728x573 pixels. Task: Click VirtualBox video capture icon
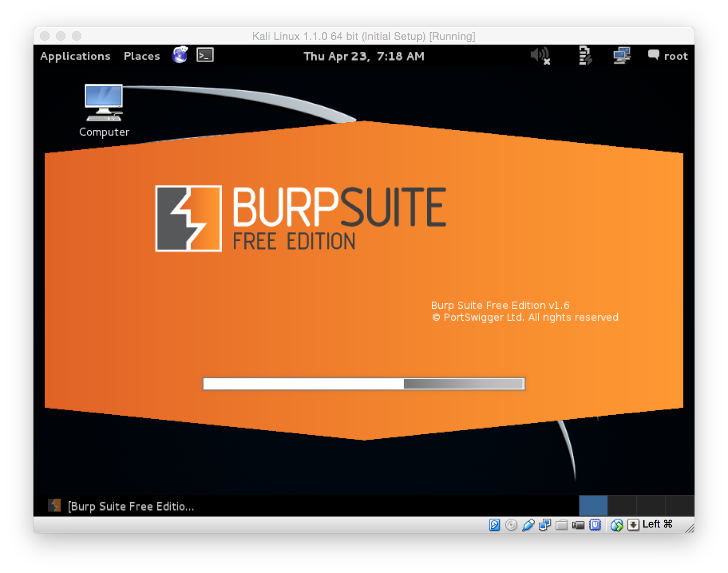578,525
